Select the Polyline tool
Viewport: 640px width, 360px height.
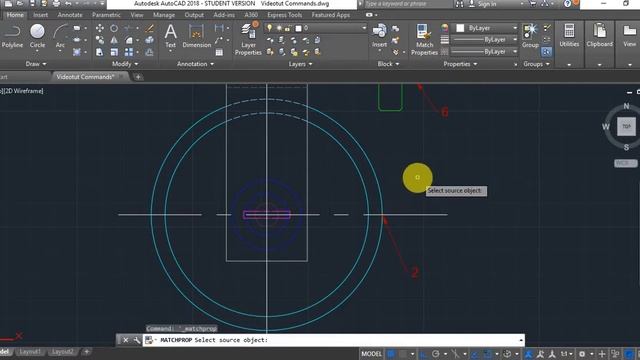[x=12, y=36]
